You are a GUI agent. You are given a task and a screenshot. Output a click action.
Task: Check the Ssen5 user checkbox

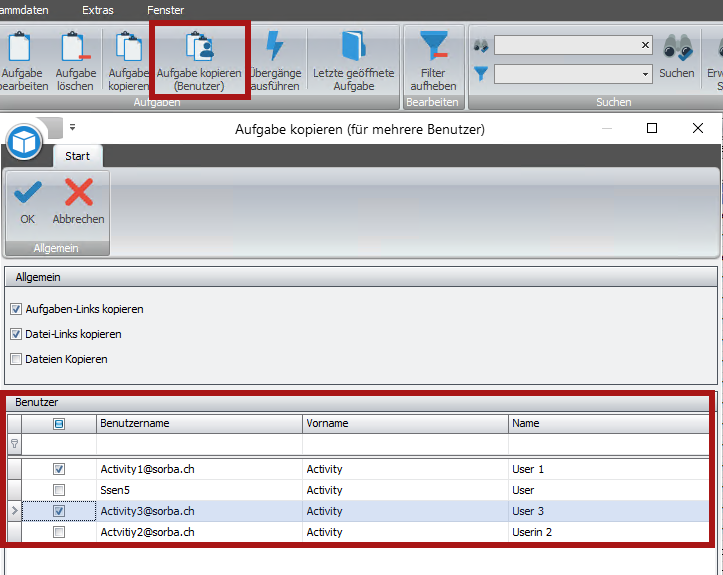pyautogui.click(x=59, y=490)
